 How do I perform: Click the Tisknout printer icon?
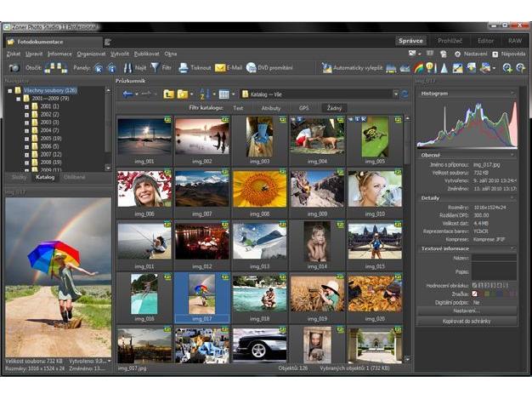(x=184, y=68)
